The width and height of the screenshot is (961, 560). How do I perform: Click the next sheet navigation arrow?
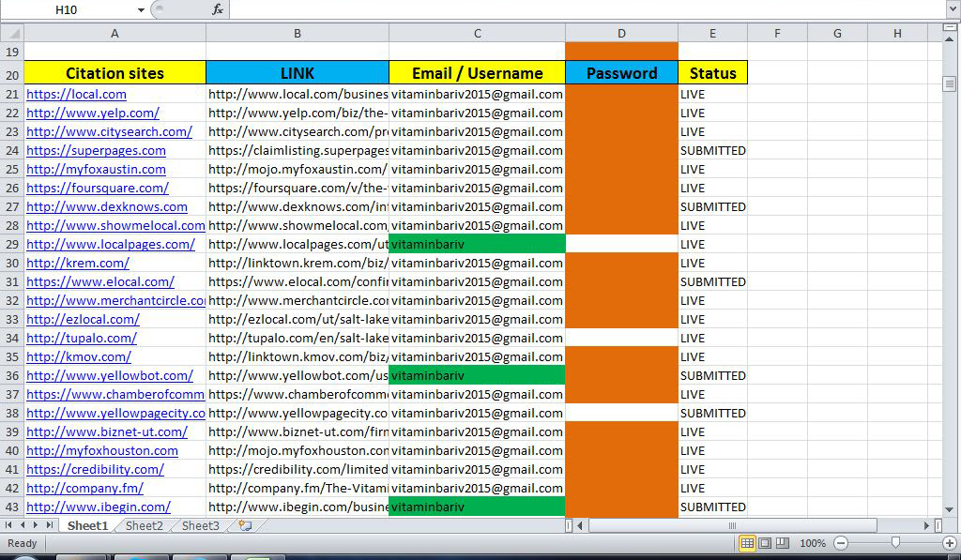click(x=36, y=525)
